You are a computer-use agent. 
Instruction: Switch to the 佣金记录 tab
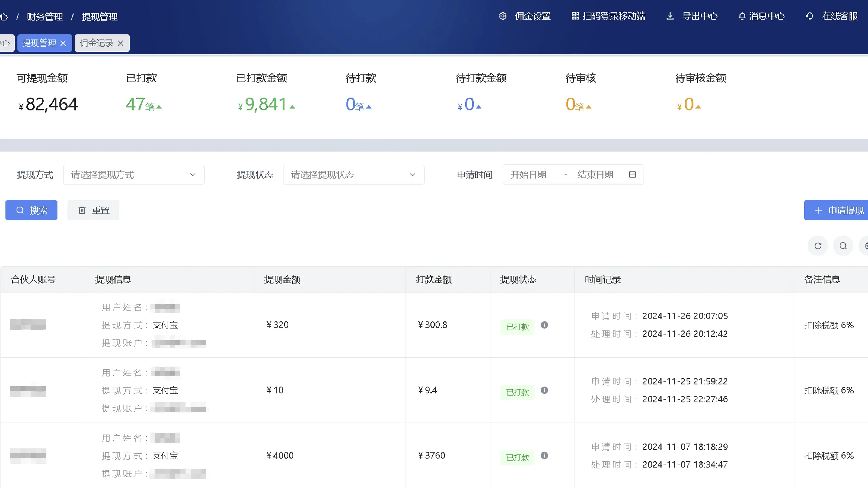[x=96, y=43]
